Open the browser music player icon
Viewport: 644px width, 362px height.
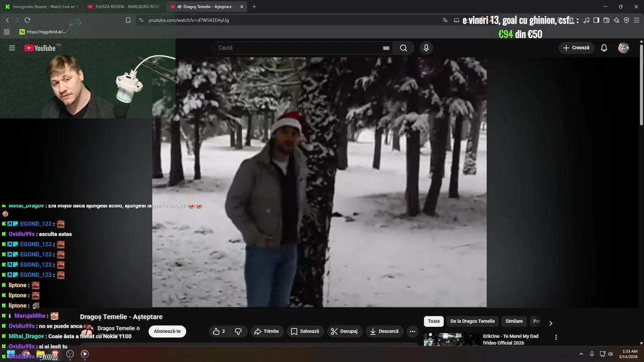click(x=586, y=20)
